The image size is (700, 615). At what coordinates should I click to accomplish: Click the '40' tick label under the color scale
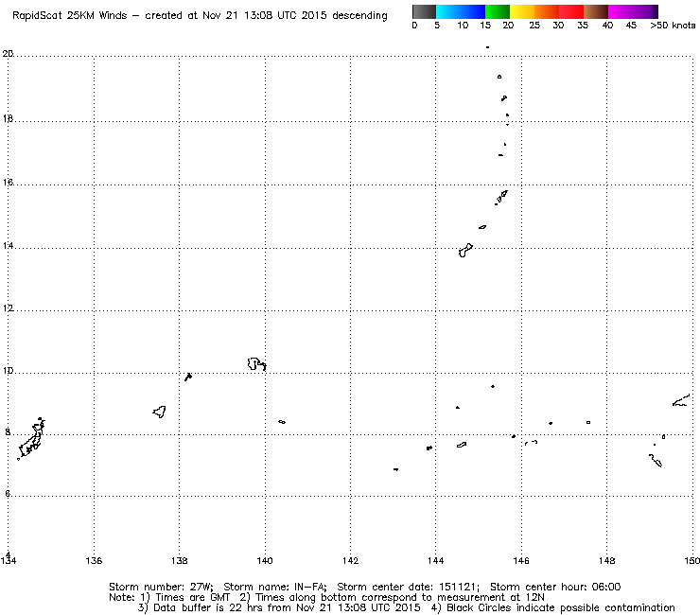tap(607, 26)
